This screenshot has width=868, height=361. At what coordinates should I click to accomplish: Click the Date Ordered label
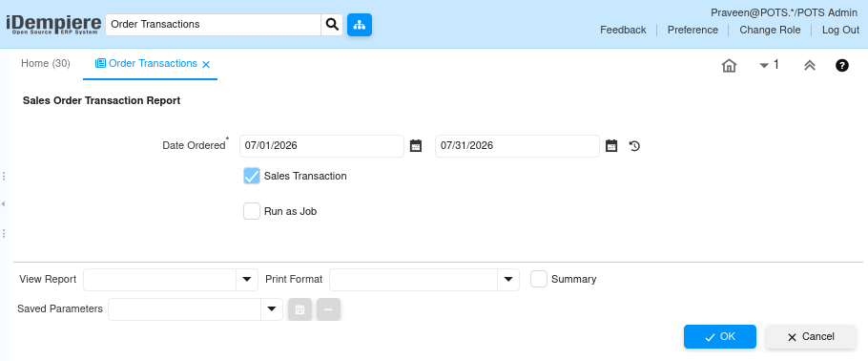[194, 145]
